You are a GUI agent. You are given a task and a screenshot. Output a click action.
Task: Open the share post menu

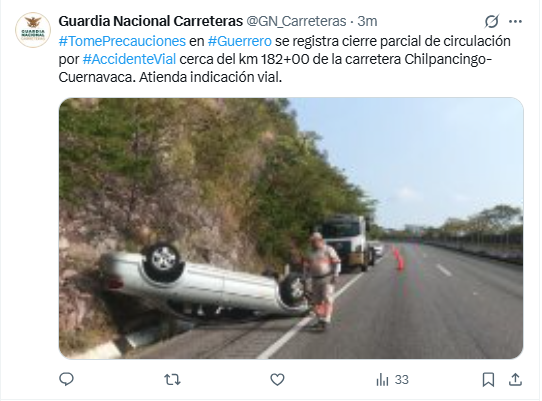(x=515, y=380)
